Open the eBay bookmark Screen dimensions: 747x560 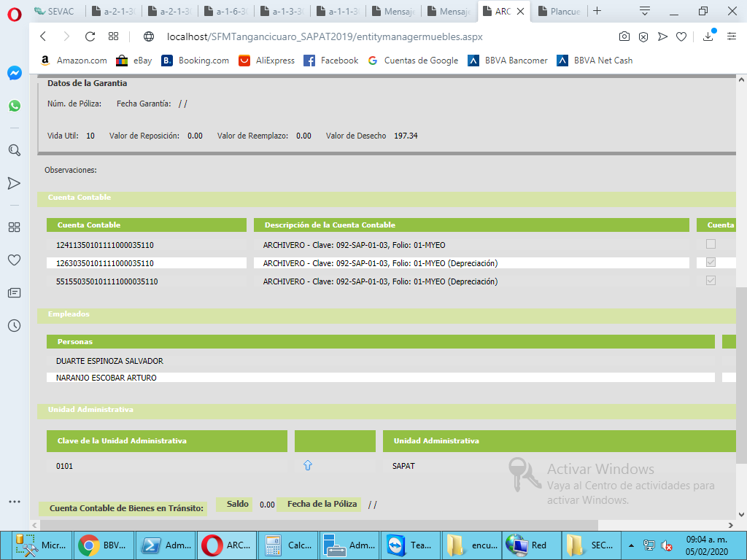(x=134, y=61)
